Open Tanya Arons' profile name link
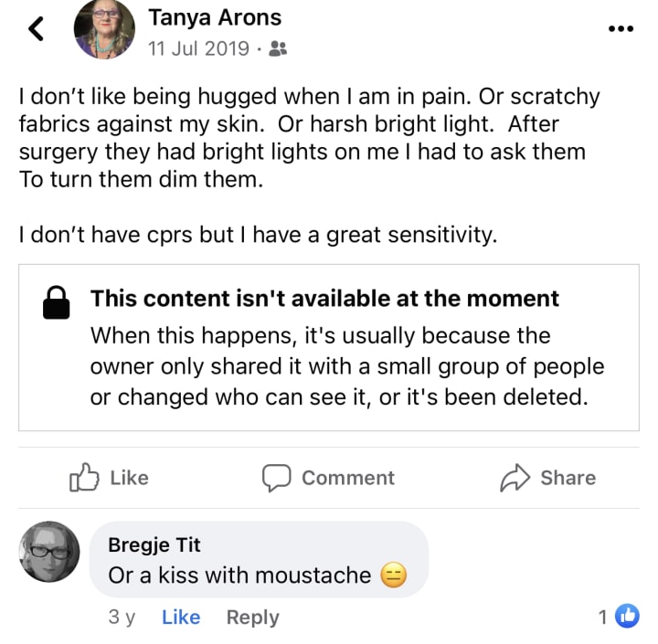 point(215,17)
